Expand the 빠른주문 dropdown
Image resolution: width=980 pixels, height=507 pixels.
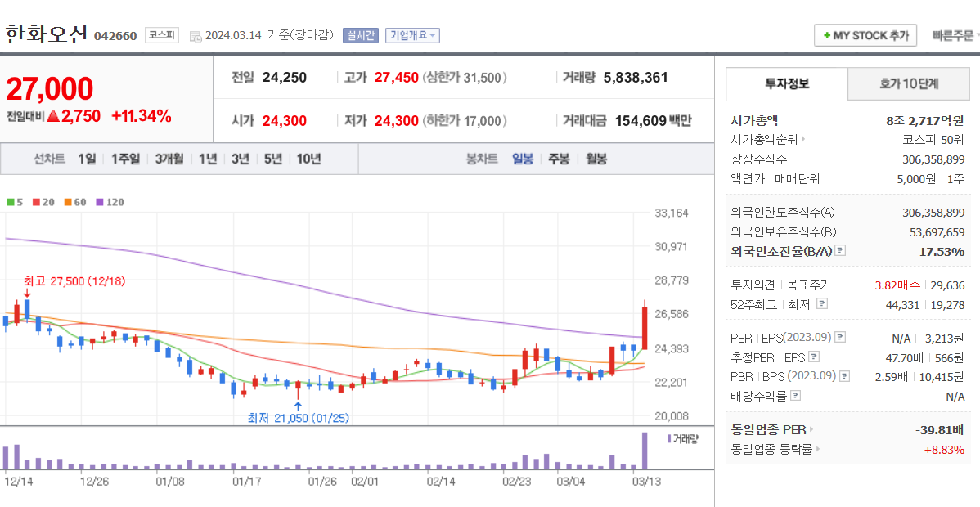(955, 36)
